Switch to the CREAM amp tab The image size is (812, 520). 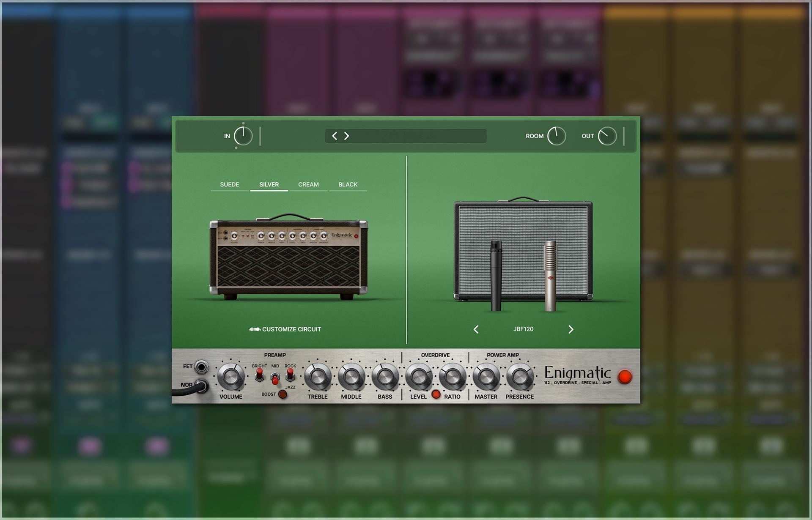(x=308, y=184)
